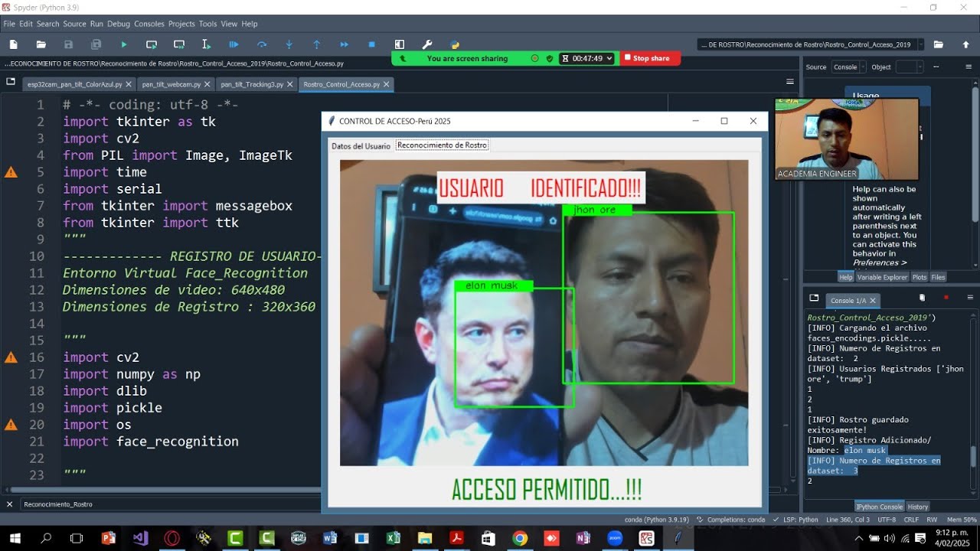Open the Source menu
980x551 pixels.
[74, 24]
